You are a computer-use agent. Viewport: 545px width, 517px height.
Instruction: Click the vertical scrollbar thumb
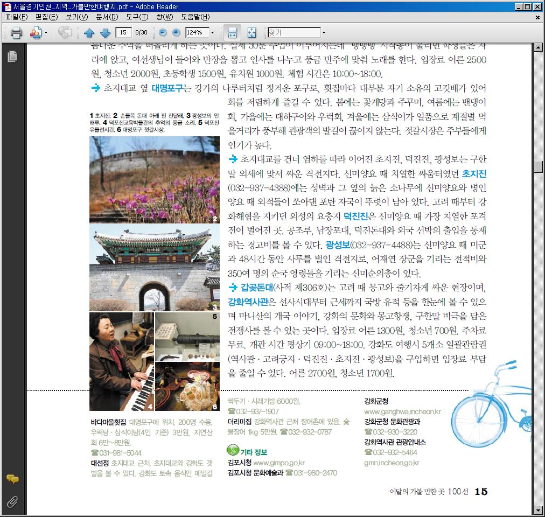[x=538, y=167]
